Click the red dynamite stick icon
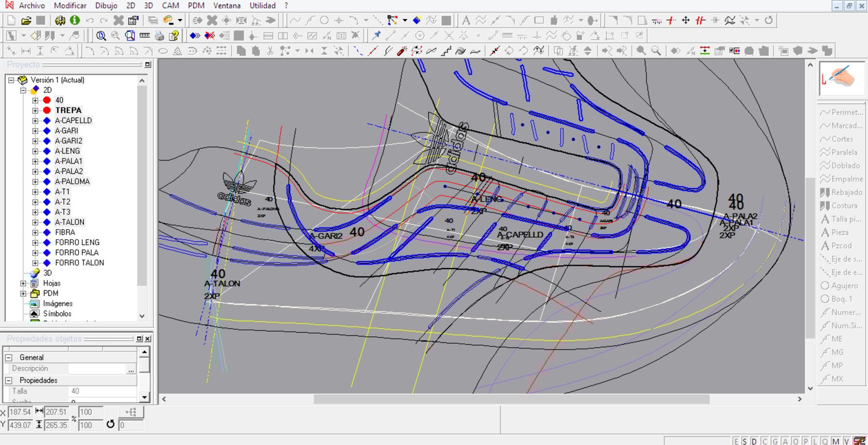The height and width of the screenshot is (445, 868). coord(402,51)
